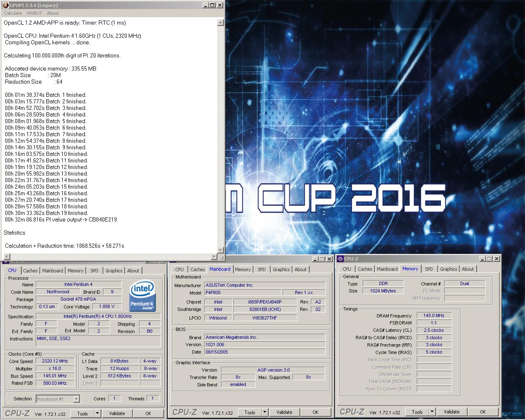
Task: Switch to CPU tab in middle CPU-Z window
Action: tap(180, 269)
